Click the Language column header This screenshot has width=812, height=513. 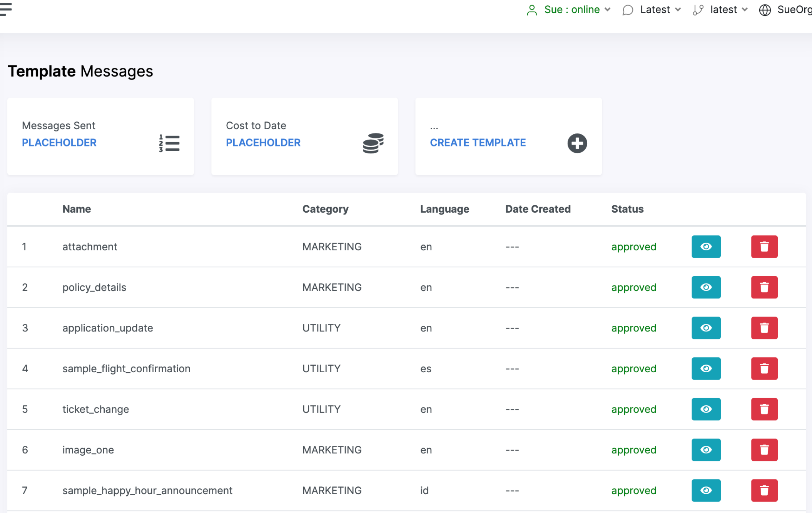(444, 209)
